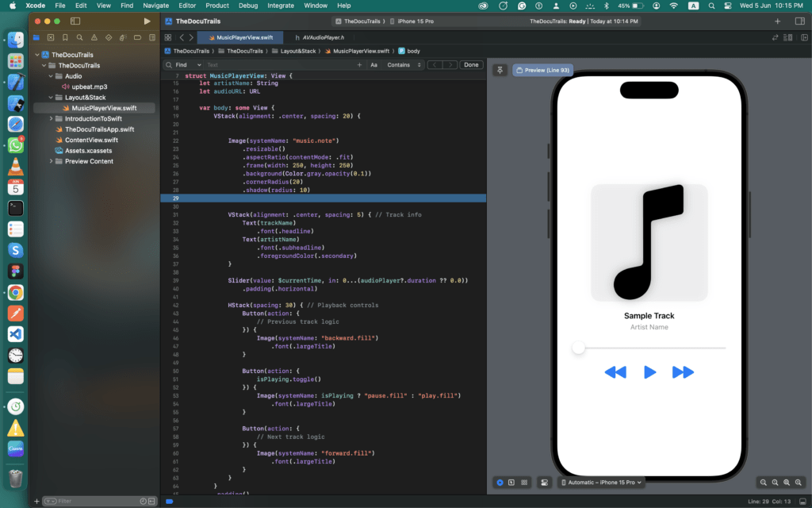
Task: Choose the iPhone 15 Pro run destination
Action: pyautogui.click(x=412, y=21)
